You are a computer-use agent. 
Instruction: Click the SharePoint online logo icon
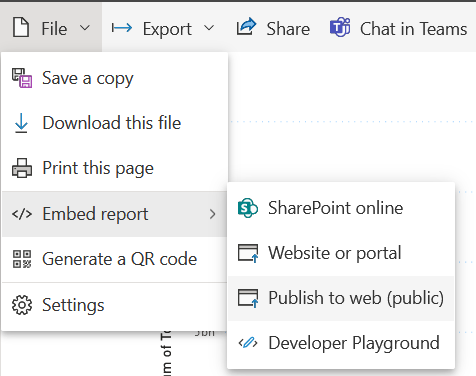248,208
